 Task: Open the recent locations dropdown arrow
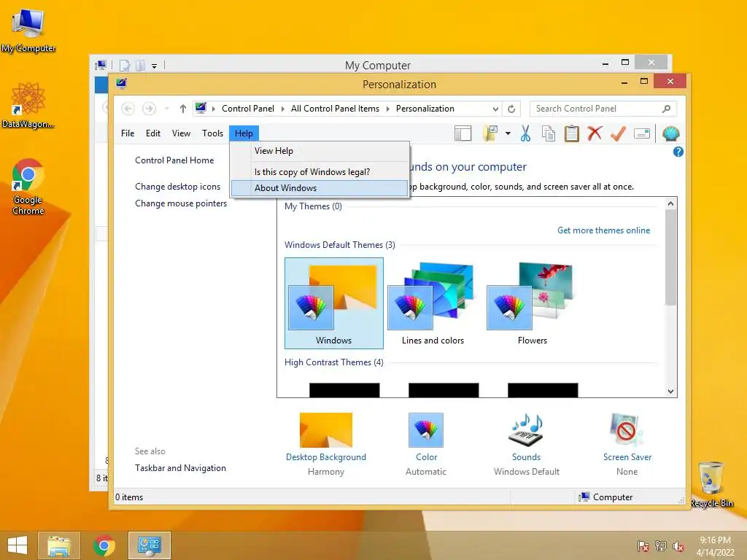(x=167, y=109)
